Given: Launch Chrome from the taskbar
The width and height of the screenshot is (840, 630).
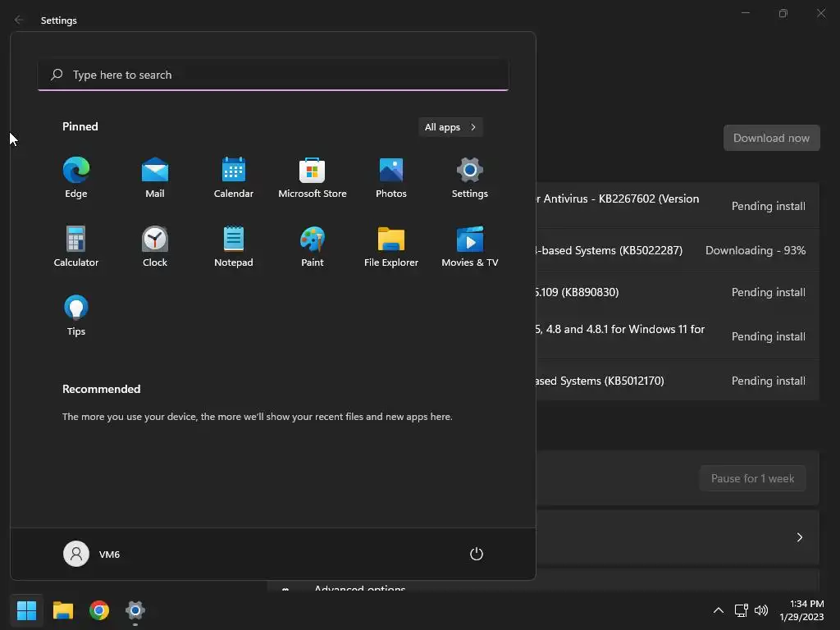Looking at the screenshot, I should tap(99, 610).
